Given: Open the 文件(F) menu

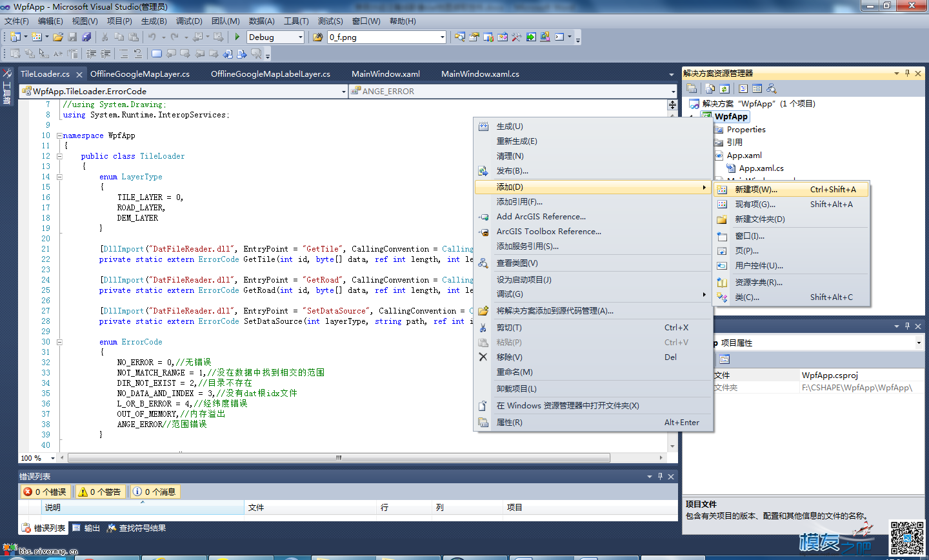Looking at the screenshot, I should (x=17, y=21).
